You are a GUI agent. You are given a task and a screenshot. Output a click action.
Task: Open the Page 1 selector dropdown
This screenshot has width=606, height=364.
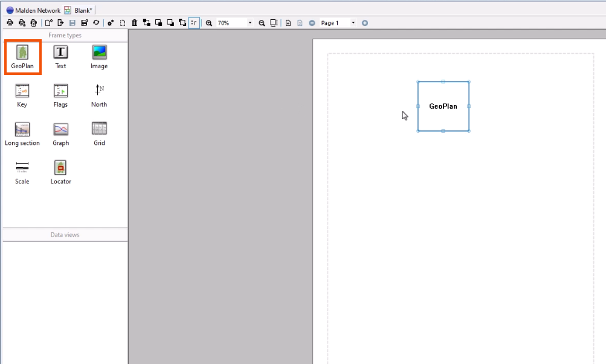coord(353,22)
